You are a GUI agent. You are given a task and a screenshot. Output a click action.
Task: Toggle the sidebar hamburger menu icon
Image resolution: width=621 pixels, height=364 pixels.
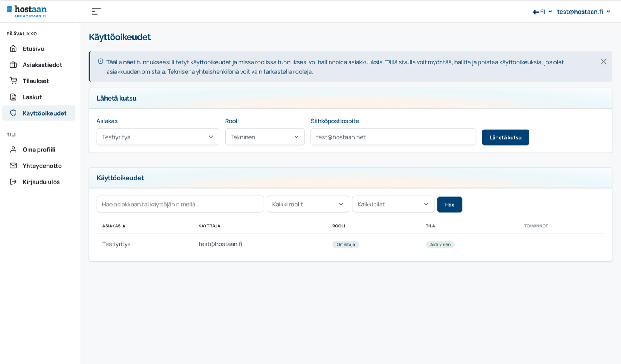pyautogui.click(x=96, y=12)
